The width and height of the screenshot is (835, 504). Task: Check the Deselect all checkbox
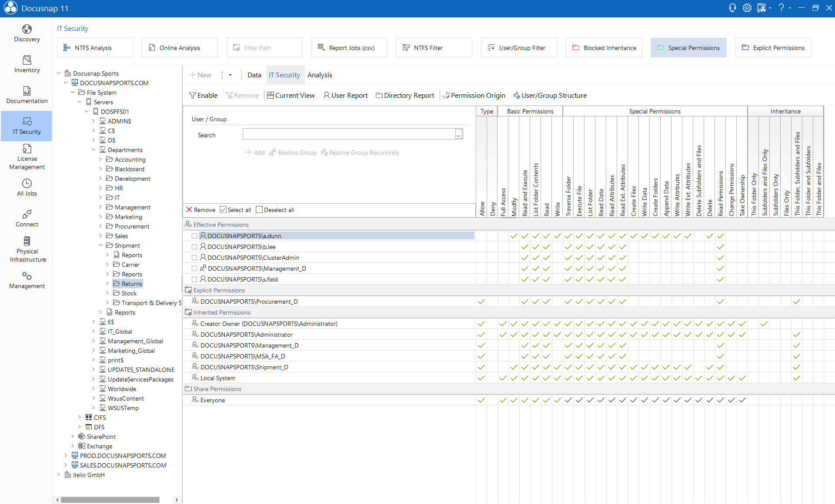point(259,210)
